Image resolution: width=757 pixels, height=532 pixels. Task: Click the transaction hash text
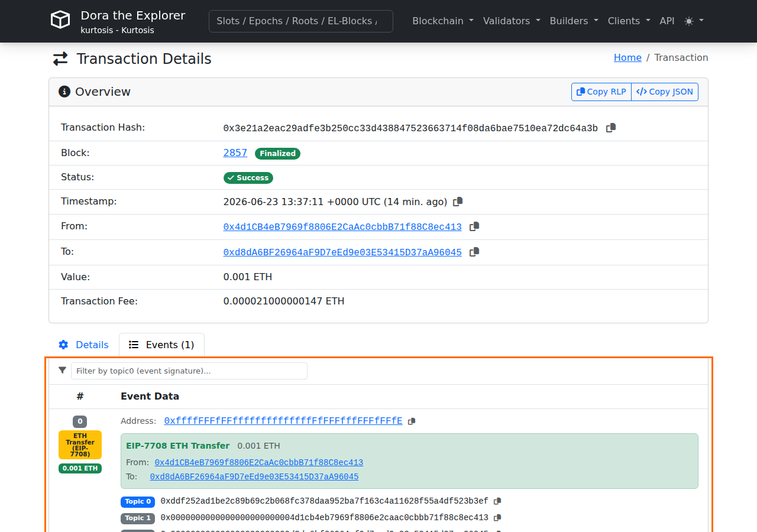tap(410, 128)
